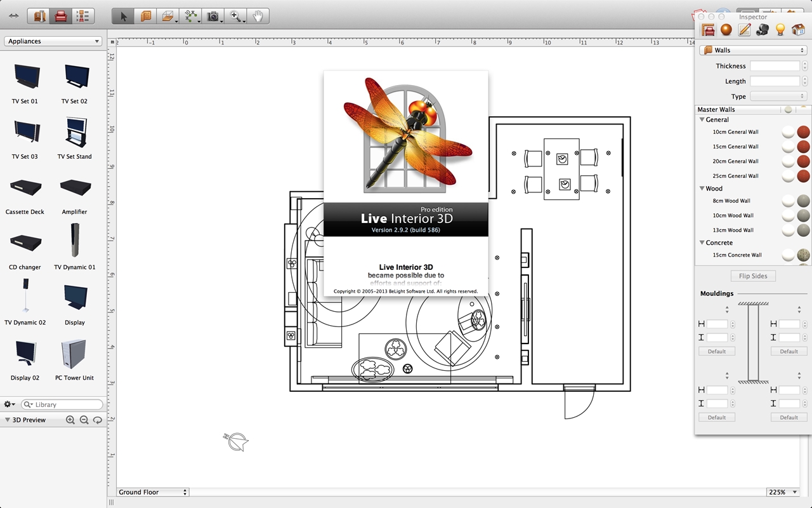
Task: Open building house tab in Inspector
Action: pos(798,30)
